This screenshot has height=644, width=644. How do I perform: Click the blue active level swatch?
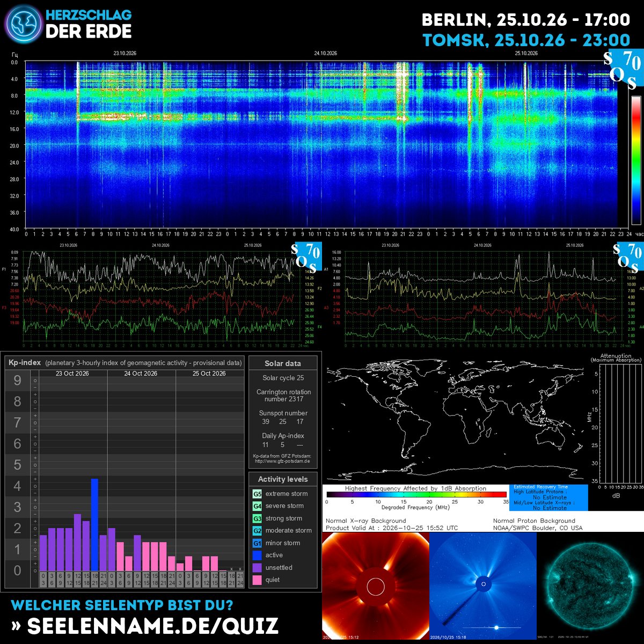[x=258, y=555]
